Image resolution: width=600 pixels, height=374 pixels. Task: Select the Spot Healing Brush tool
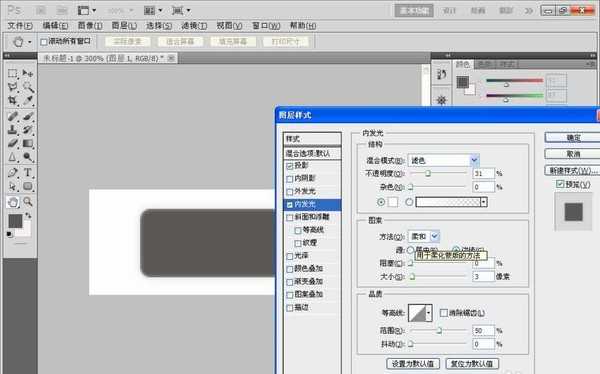pos(13,116)
